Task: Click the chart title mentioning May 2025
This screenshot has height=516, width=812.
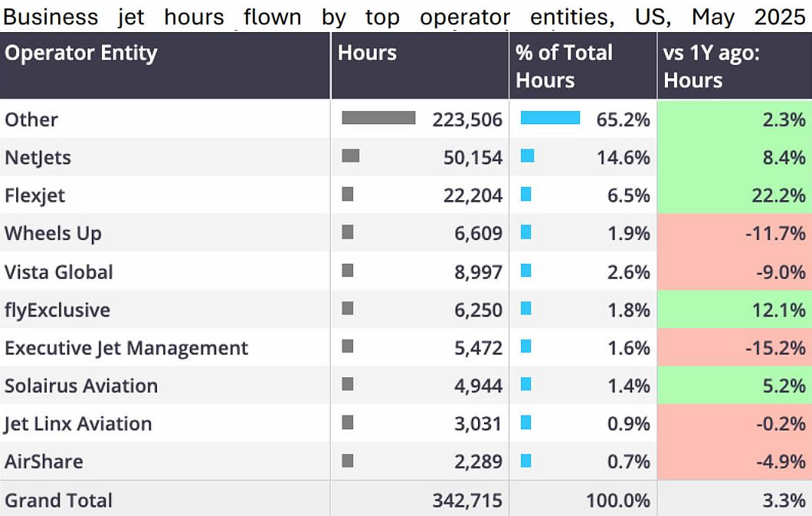Action: tap(404, 17)
